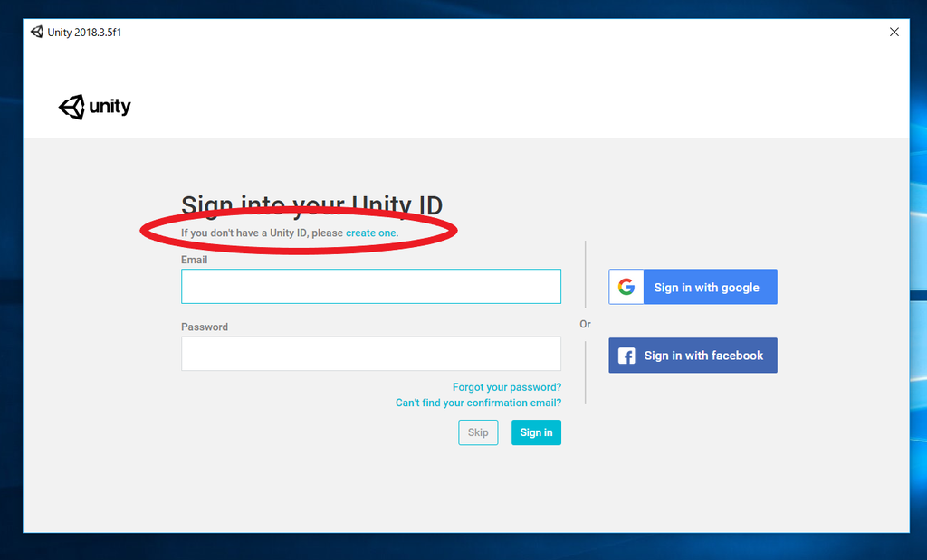Click the large Unity logo in the header
The height and width of the screenshot is (560, 927).
(94, 107)
